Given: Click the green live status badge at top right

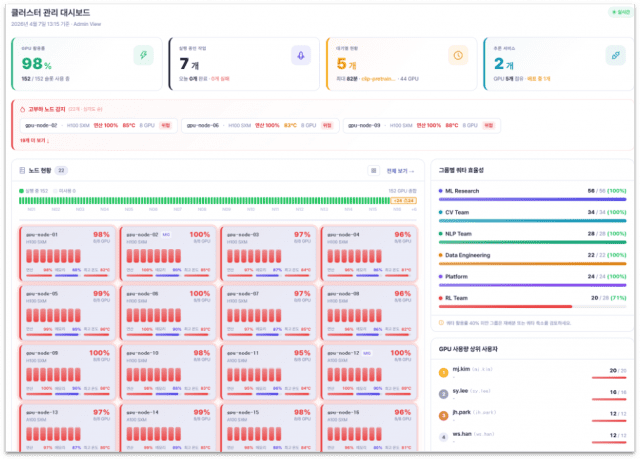Looking at the screenshot, I should point(621,12).
